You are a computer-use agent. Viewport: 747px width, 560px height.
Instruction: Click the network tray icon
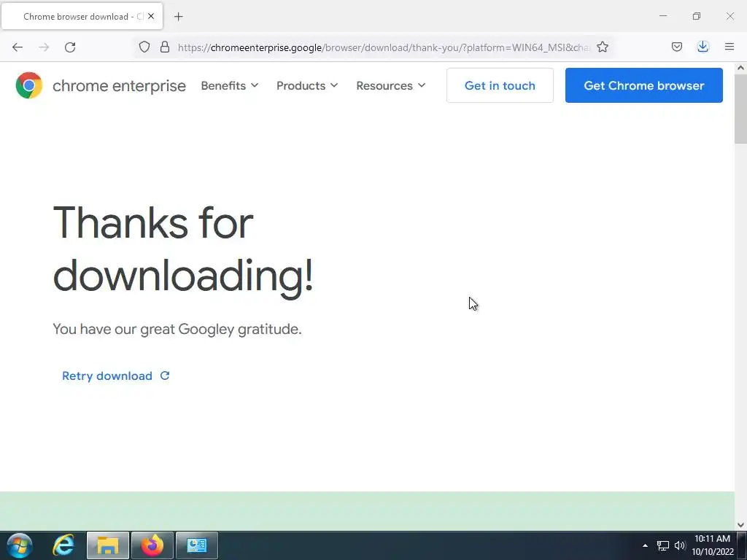tap(662, 545)
